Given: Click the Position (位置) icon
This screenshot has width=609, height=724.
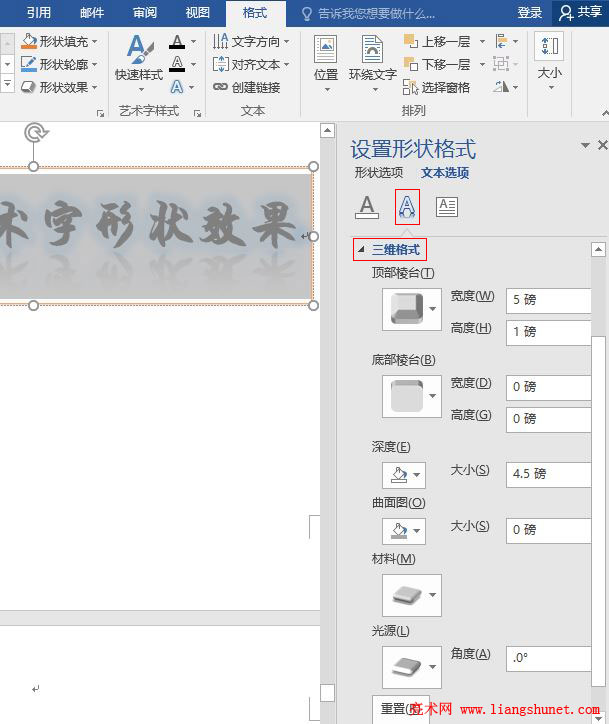Looking at the screenshot, I should point(326,58).
